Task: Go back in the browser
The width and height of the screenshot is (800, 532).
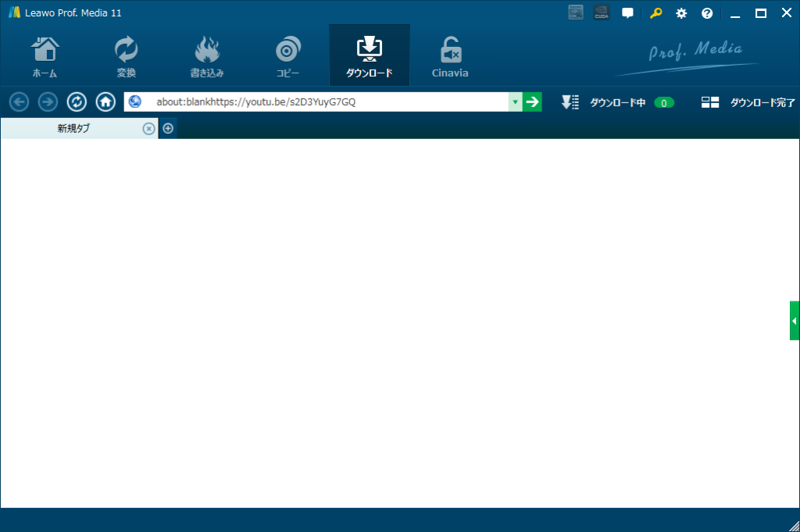Action: pyautogui.click(x=20, y=102)
